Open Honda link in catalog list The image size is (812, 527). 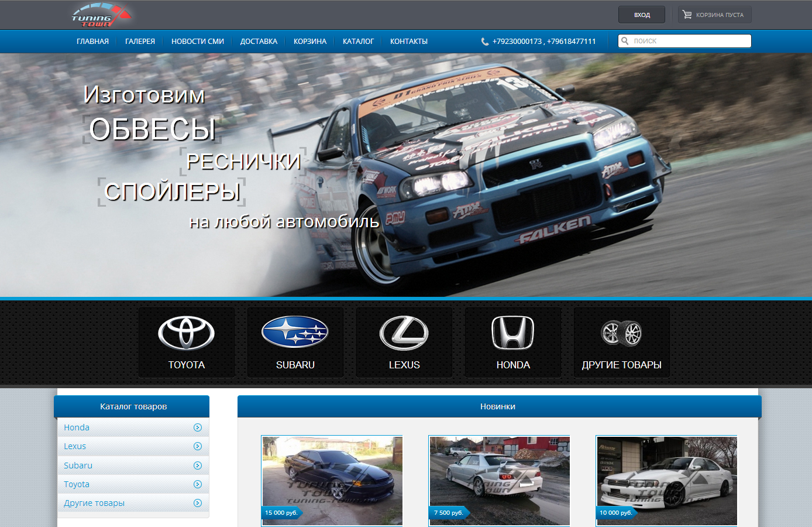pos(77,427)
